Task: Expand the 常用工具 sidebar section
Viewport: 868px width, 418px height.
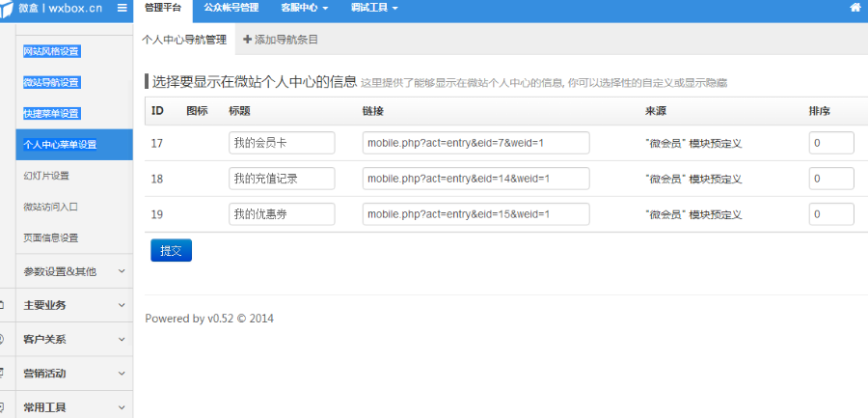Action: (x=74, y=407)
